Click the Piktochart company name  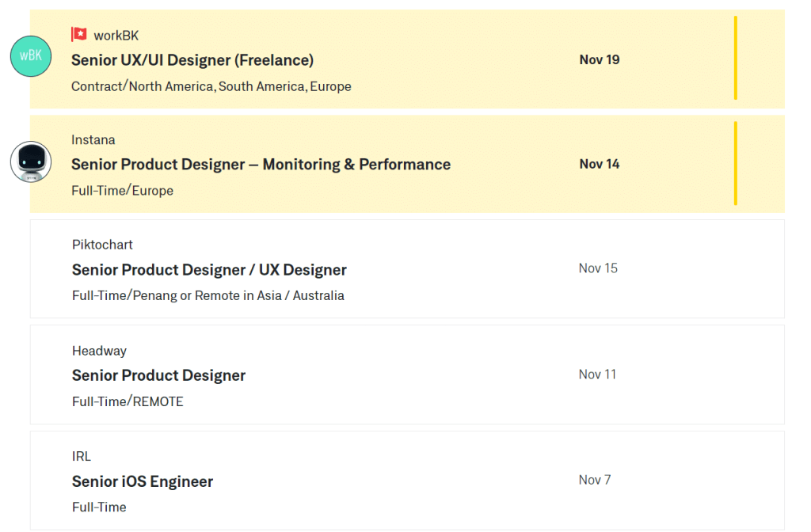102,245
